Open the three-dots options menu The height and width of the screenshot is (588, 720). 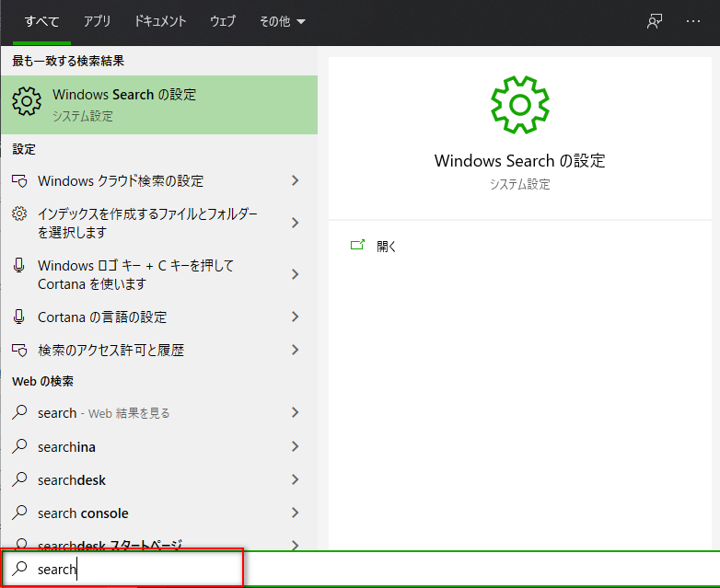click(693, 21)
